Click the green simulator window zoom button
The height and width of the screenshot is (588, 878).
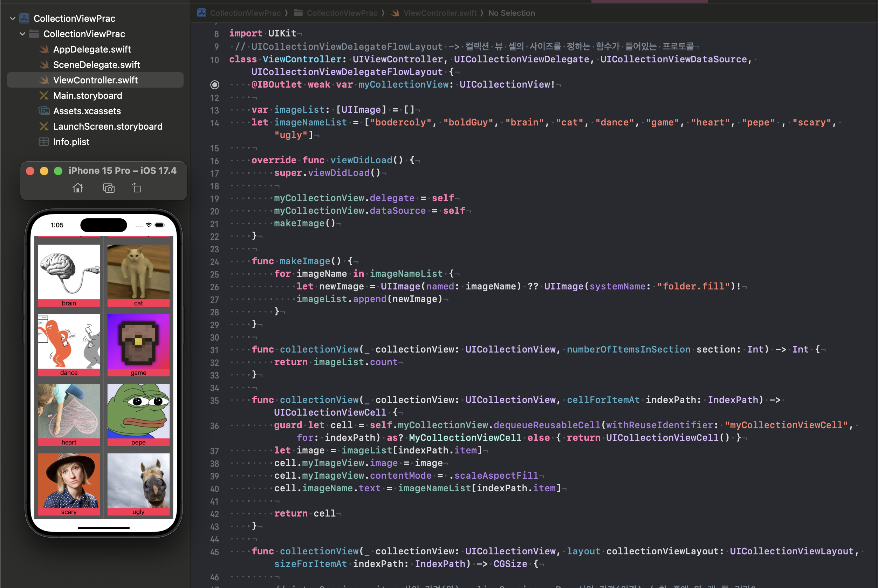click(x=58, y=171)
